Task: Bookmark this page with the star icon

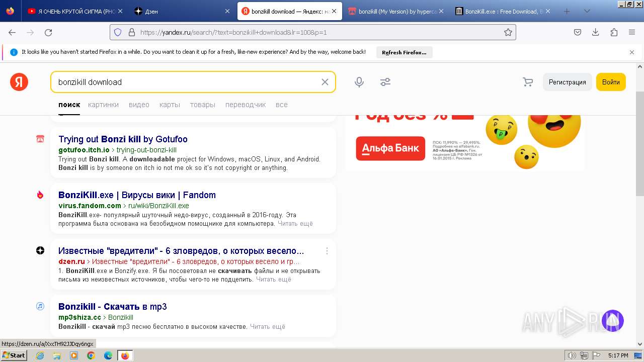Action: pyautogui.click(x=508, y=32)
